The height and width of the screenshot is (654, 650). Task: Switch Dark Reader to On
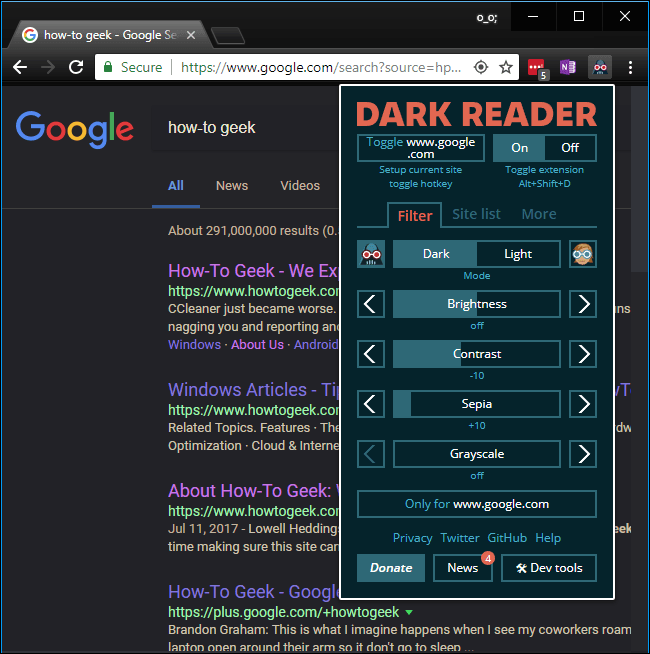520,148
